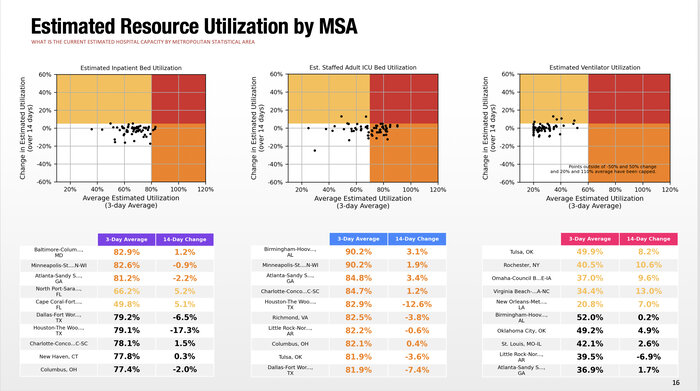This screenshot has height=391, width=700.
Task: Click yellow upper-left quadrant of ventilator chart
Action: [554, 99]
